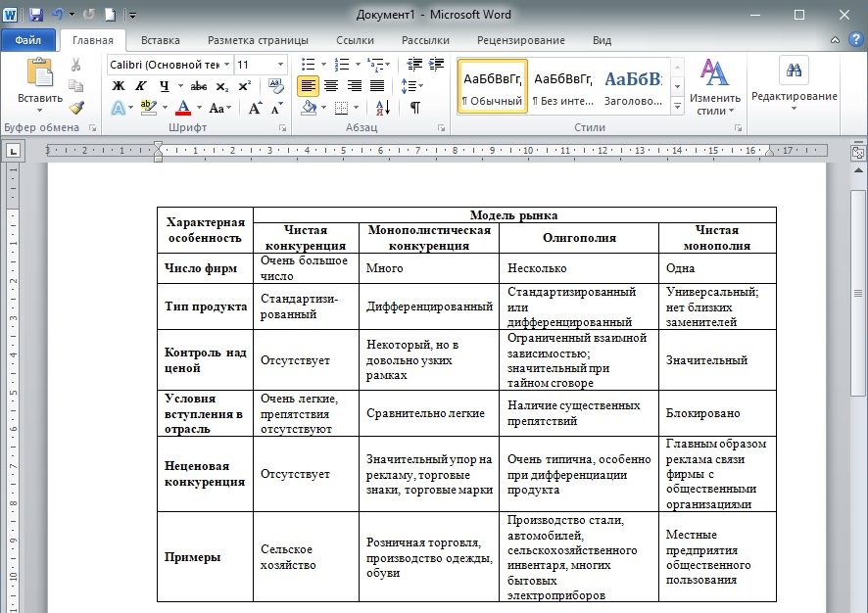Screen dimensions: 868x613
Task: Toggle italic (К) formatting
Action: [x=141, y=86]
